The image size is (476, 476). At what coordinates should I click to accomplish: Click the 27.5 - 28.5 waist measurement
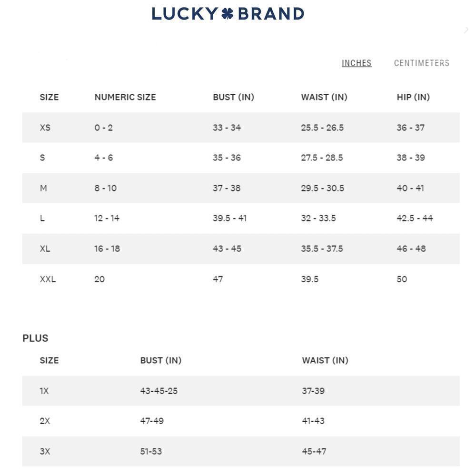click(x=322, y=158)
